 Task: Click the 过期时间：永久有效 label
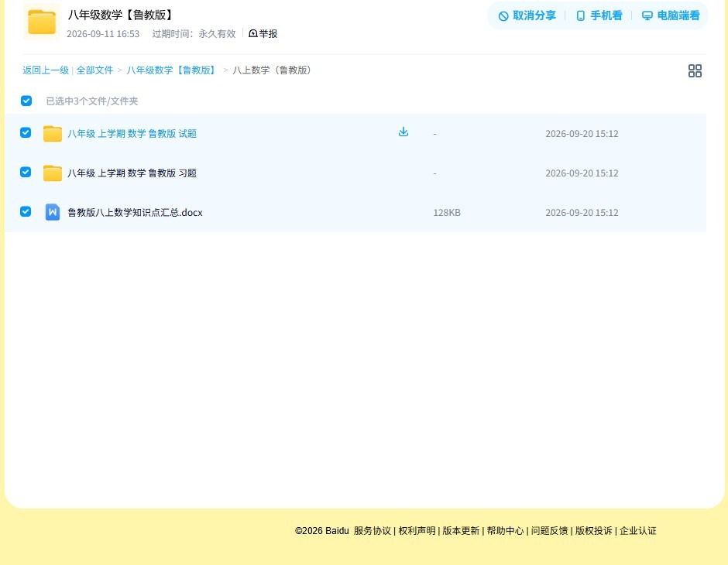click(194, 34)
